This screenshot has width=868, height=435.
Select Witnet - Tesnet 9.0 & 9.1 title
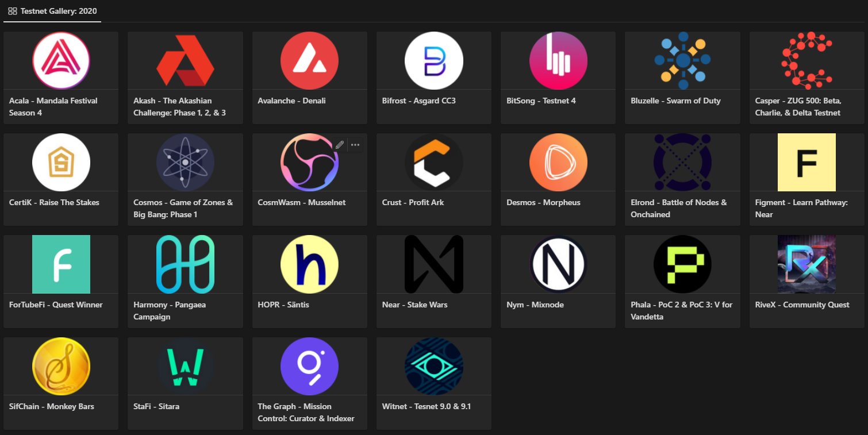(x=427, y=406)
